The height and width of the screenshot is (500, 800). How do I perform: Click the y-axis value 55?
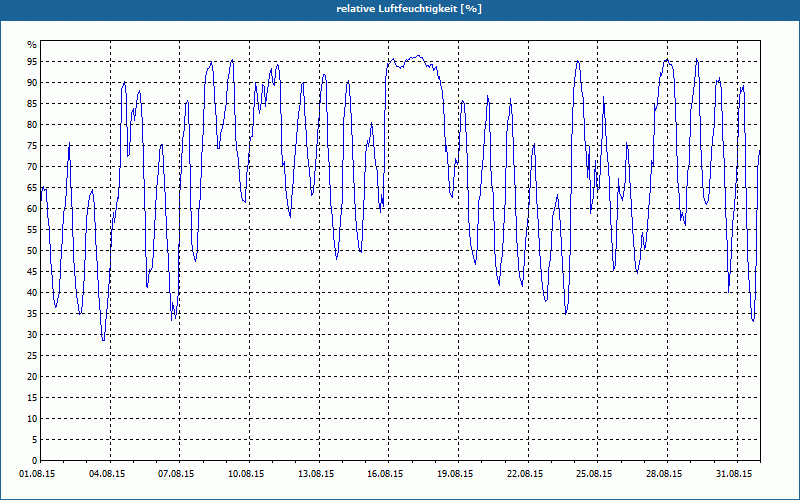[x=32, y=230]
